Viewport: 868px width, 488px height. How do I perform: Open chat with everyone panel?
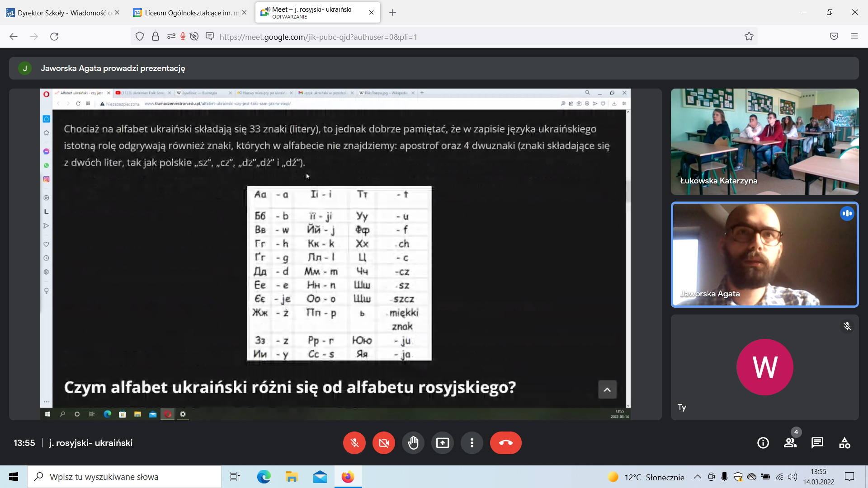pos(817,443)
